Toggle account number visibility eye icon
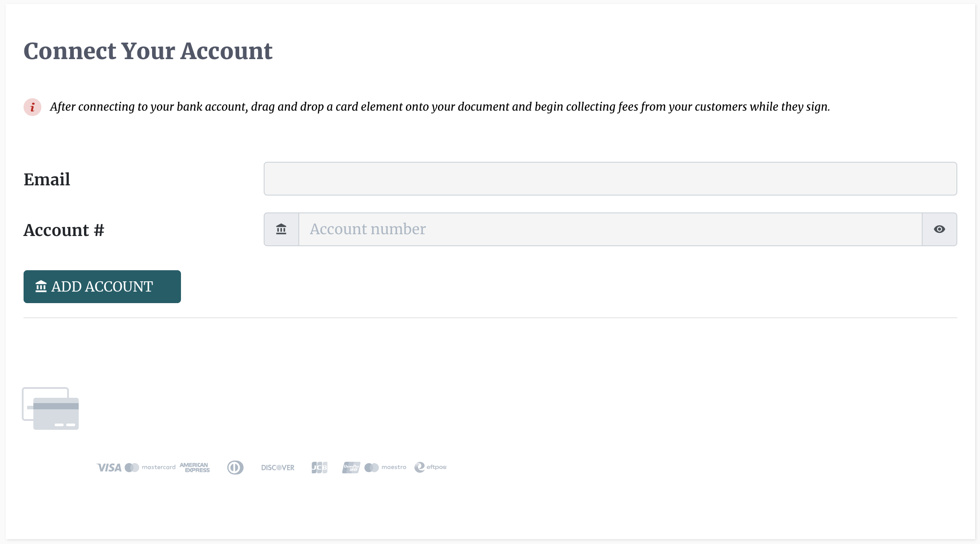 click(939, 229)
